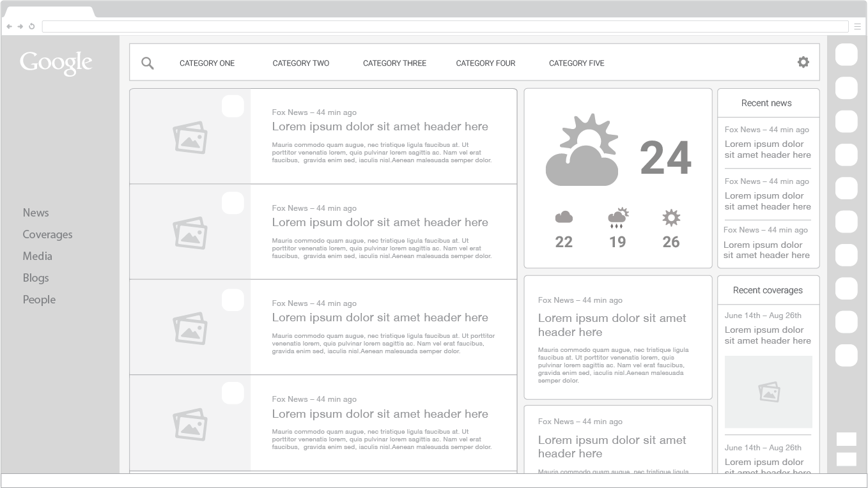Viewport: 868px width, 488px height.
Task: Click the browser back arrow
Action: coord(9,27)
